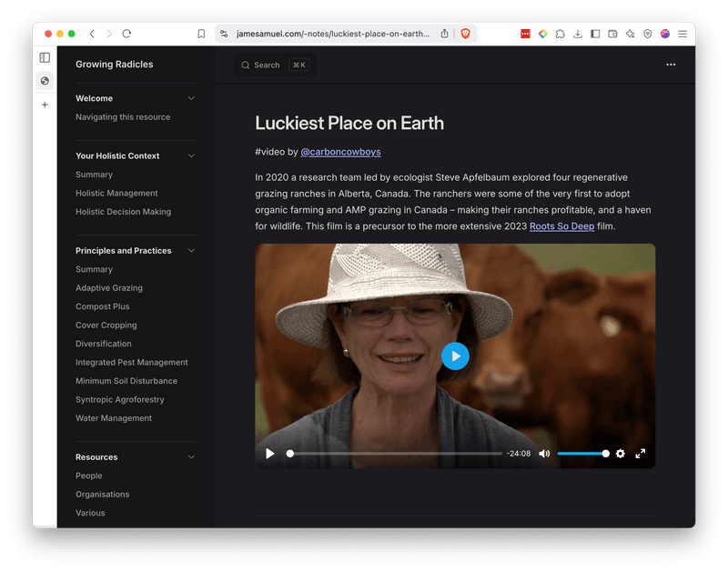This screenshot has width=728, height=571.
Task: Reload the current page
Action: coord(126,34)
